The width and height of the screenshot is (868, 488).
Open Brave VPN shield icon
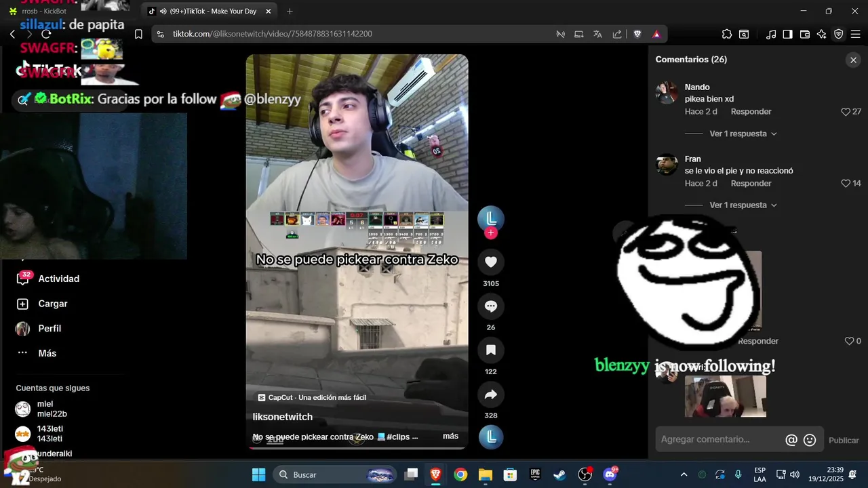click(838, 34)
